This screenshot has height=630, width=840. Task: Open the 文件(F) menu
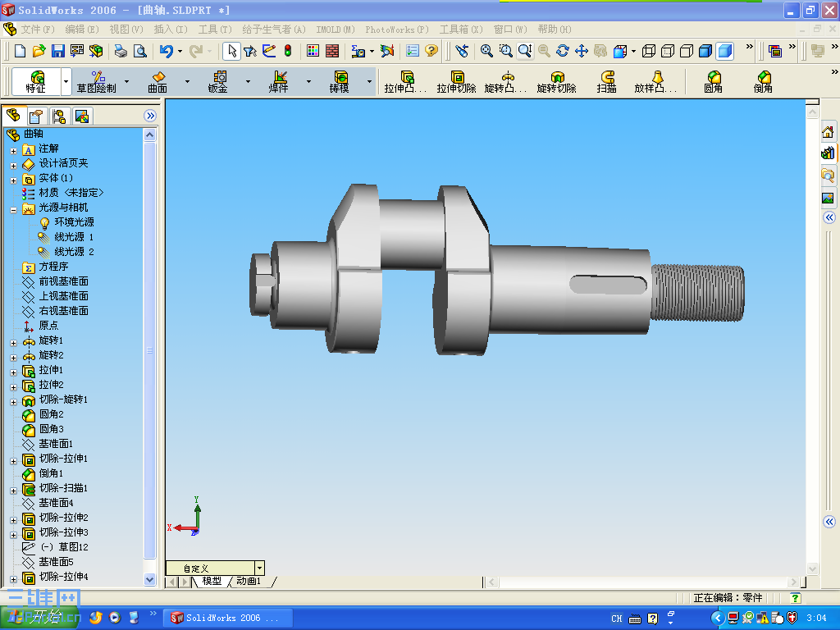click(x=37, y=30)
